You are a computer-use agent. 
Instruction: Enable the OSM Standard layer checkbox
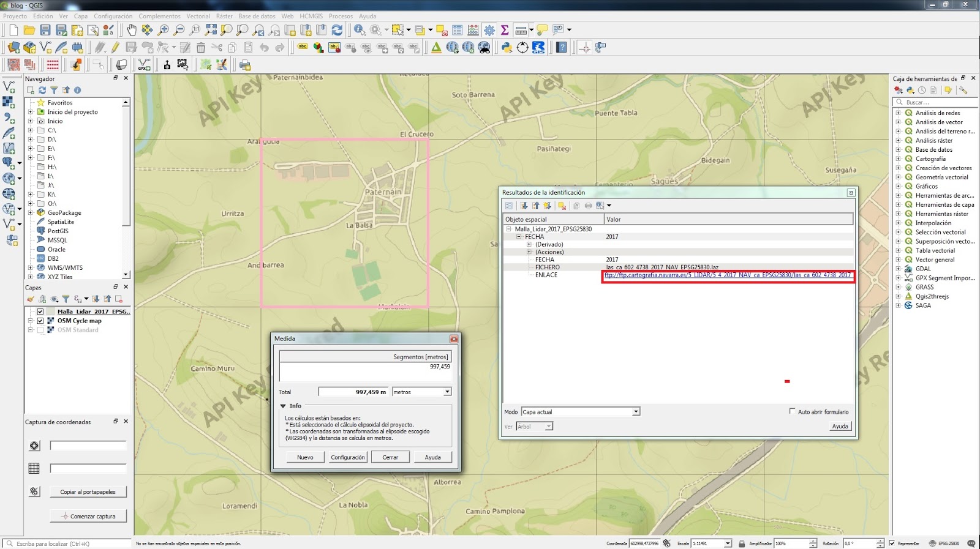40,330
